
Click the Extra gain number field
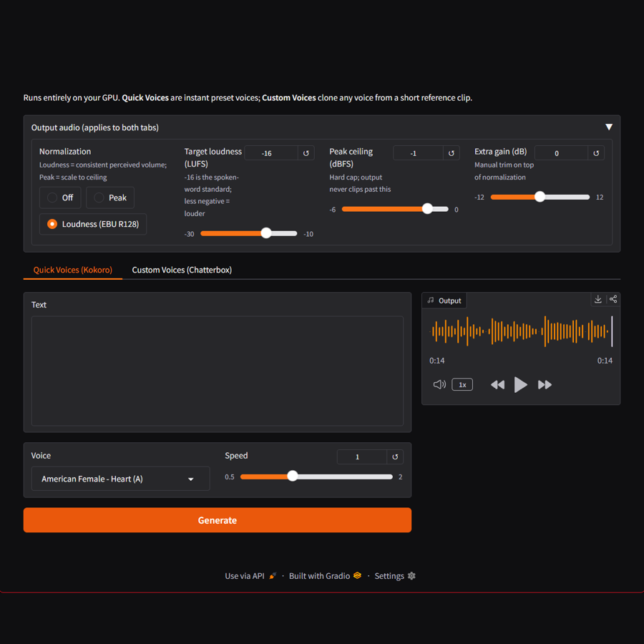(x=561, y=153)
